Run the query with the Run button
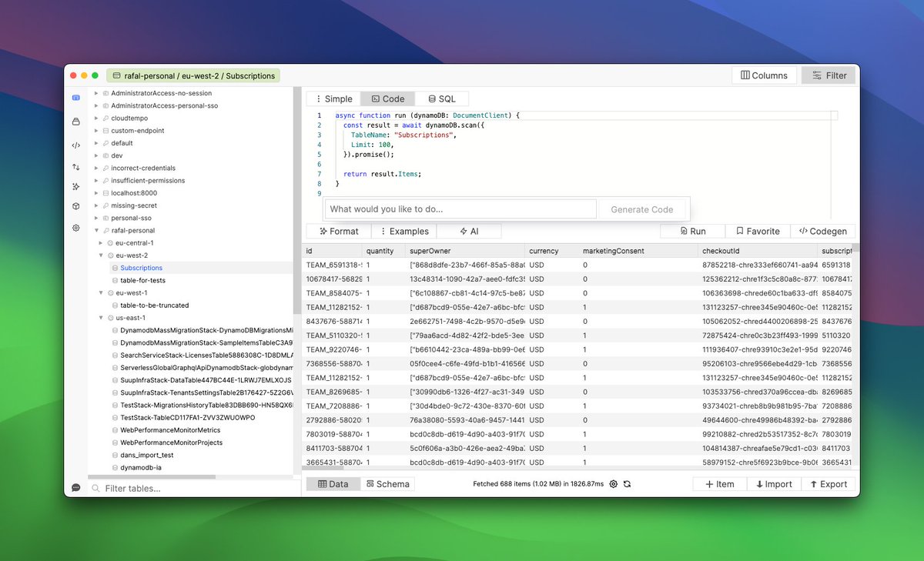 coord(693,231)
